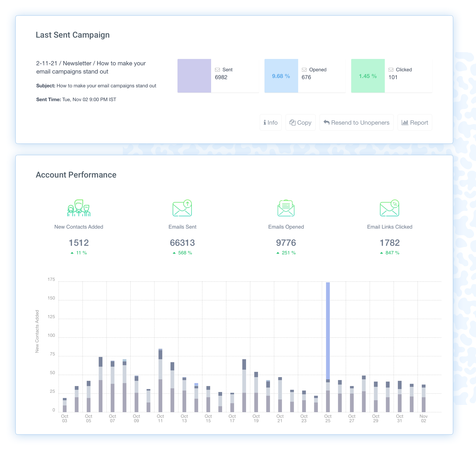Click the 568 % growth indicator
The image size is (476, 450).
[x=182, y=253]
